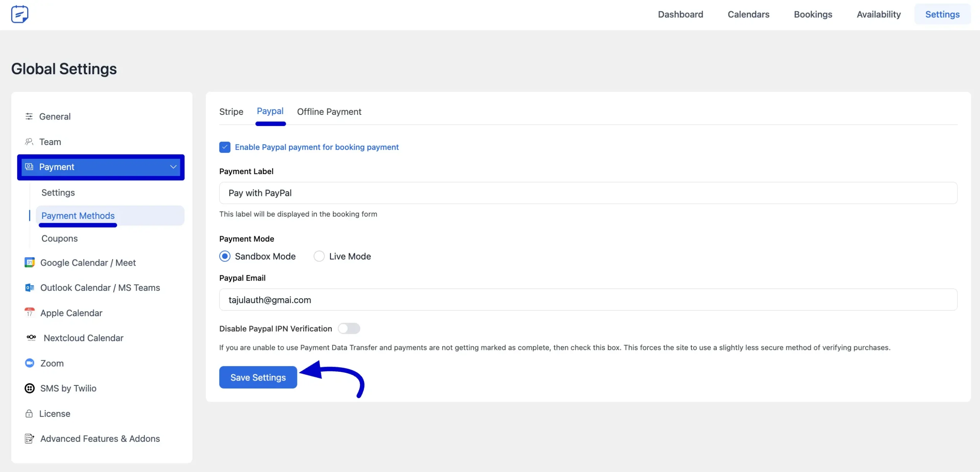Image resolution: width=980 pixels, height=472 pixels.
Task: Click the Twilio SMS icon
Action: (29, 388)
